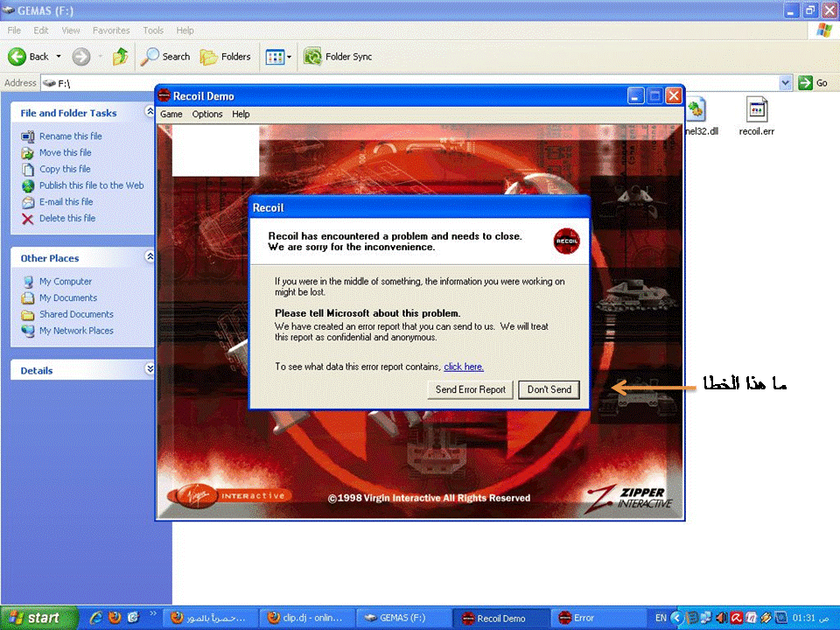The width and height of the screenshot is (840, 630).
Task: Collapse the File and Folder Tasks panel
Action: (x=150, y=112)
